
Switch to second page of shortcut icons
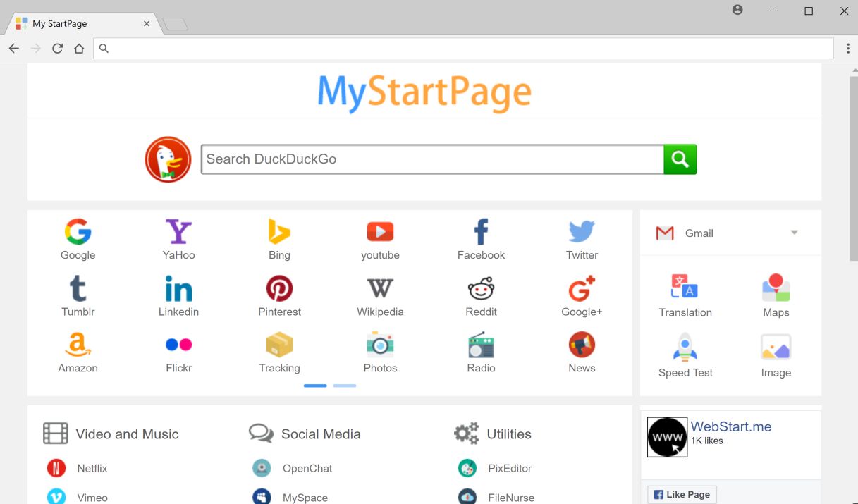point(345,386)
